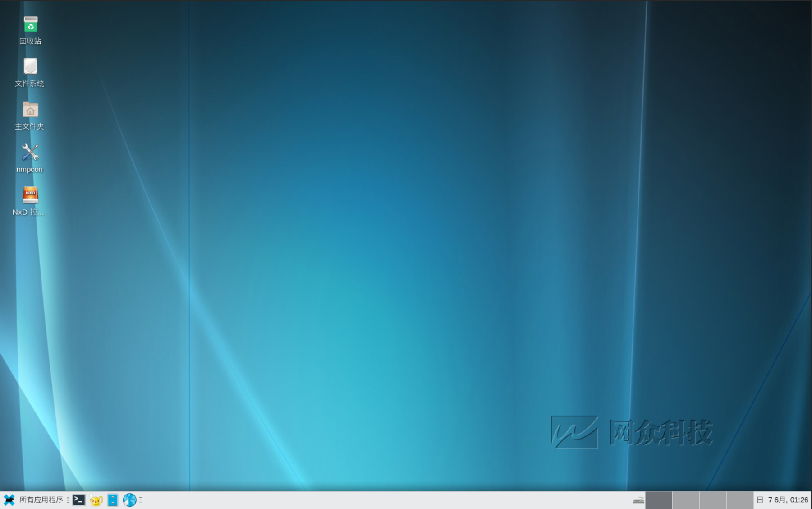Switch to the third workspace in the pager
This screenshot has width=812, height=509.
(713, 500)
